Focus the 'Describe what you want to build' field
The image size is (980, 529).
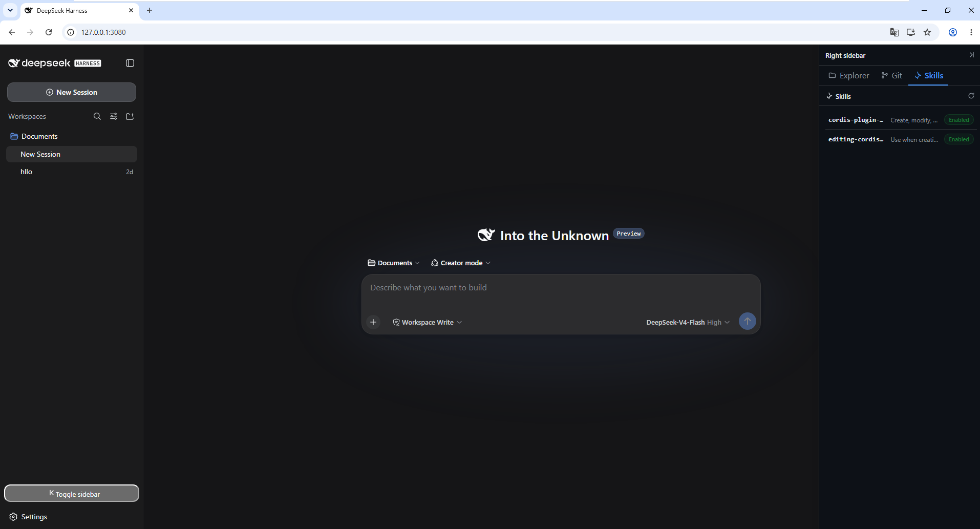point(561,288)
